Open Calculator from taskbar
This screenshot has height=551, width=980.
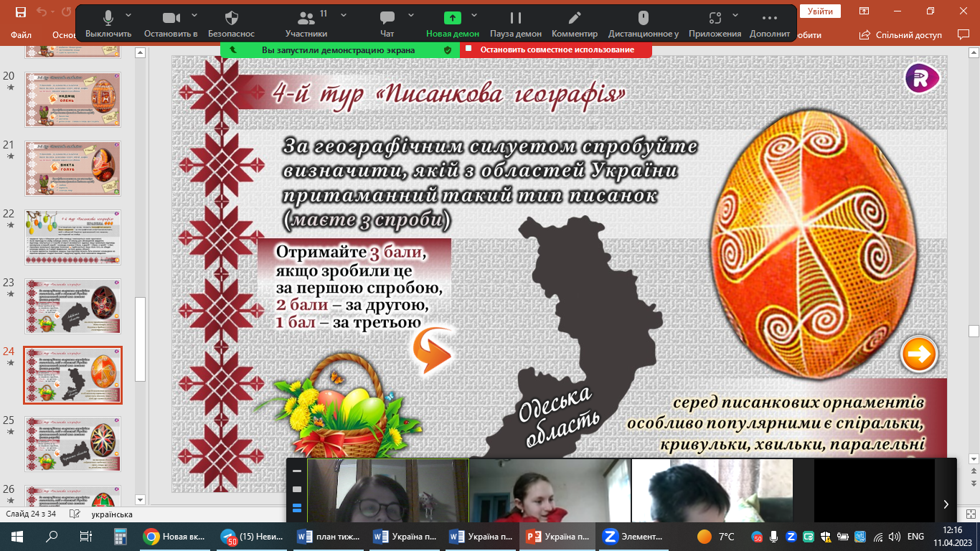tap(121, 536)
